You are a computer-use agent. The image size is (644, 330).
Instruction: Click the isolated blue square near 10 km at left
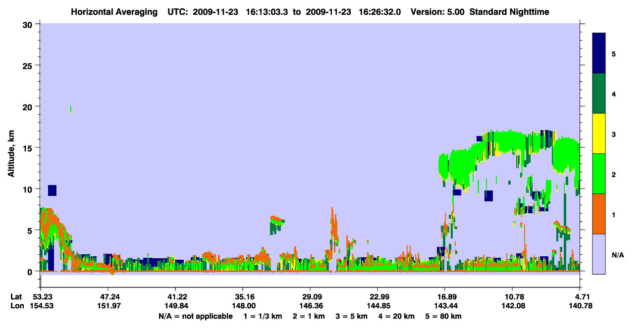click(x=52, y=190)
